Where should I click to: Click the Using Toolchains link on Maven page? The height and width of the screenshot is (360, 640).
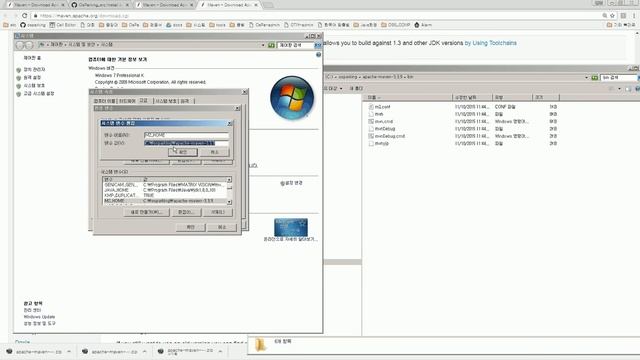[491, 43]
